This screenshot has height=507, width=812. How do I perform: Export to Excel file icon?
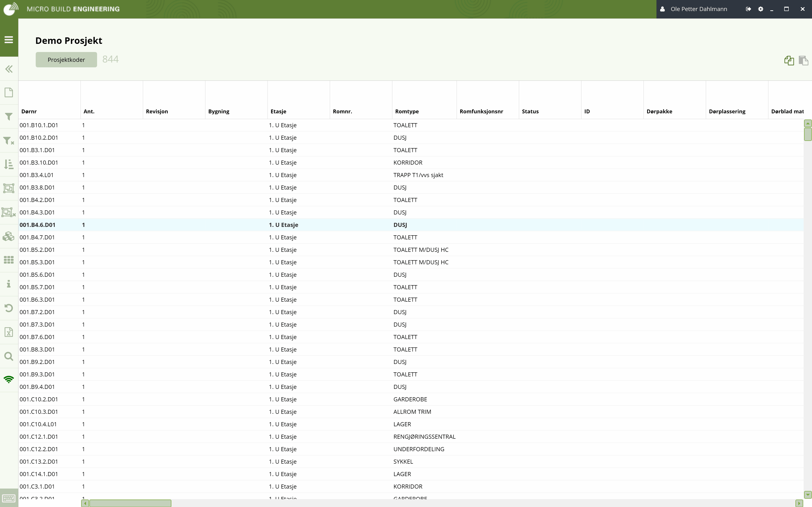coord(9,332)
